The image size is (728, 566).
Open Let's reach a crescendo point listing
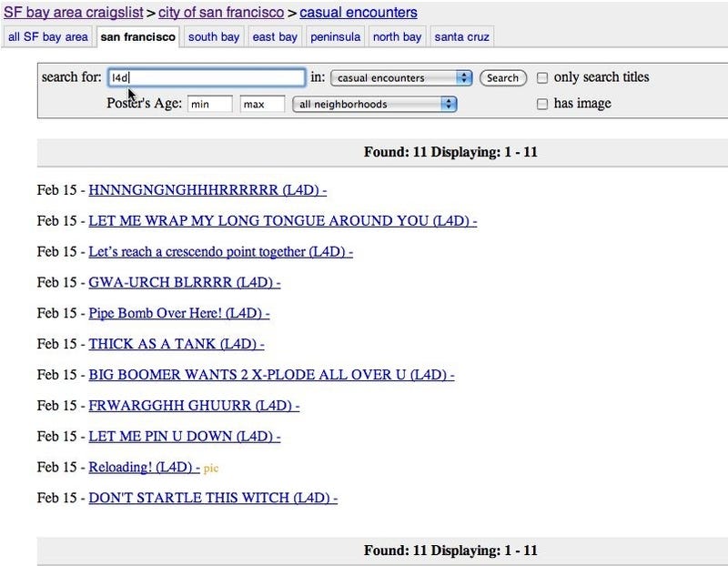click(220, 252)
